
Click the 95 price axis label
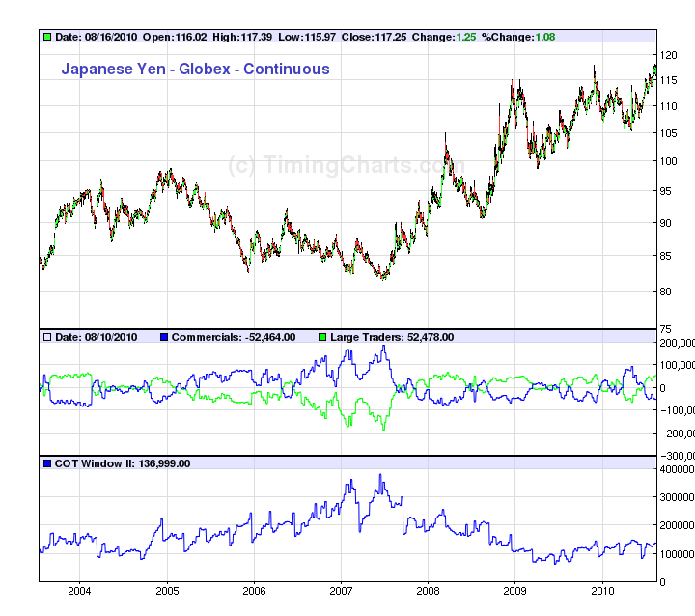point(665,191)
